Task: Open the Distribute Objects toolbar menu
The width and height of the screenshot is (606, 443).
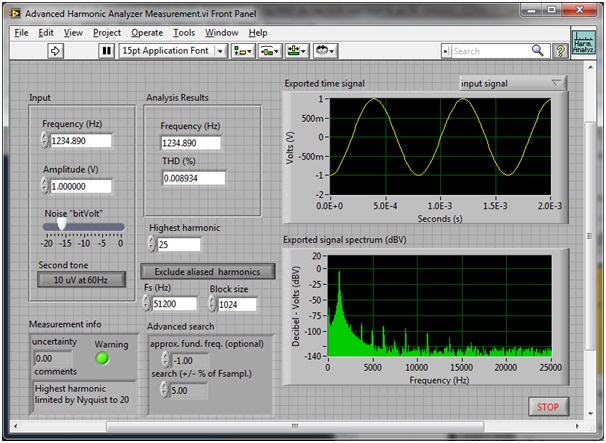Action: pos(269,50)
